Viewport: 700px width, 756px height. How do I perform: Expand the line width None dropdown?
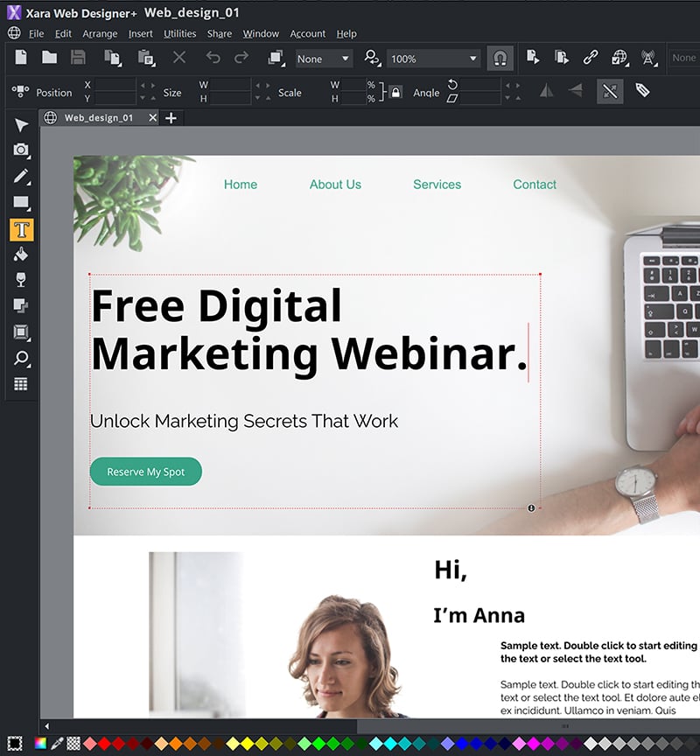(345, 58)
